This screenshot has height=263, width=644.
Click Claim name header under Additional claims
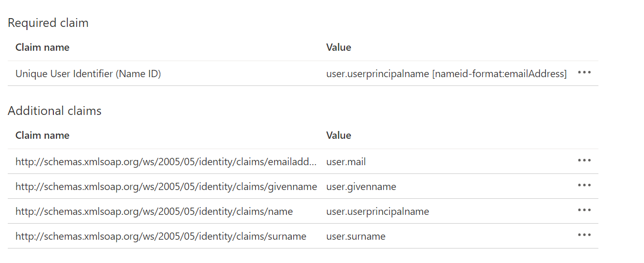point(42,135)
